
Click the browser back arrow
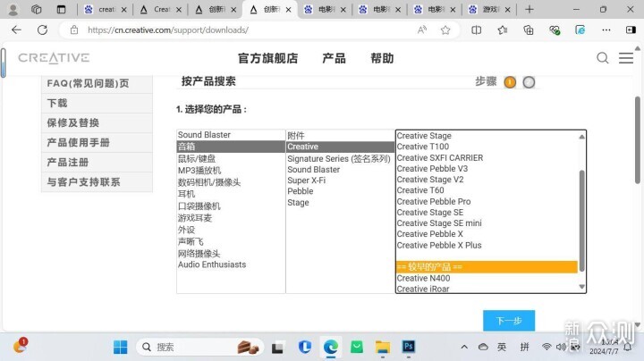[x=16, y=30]
